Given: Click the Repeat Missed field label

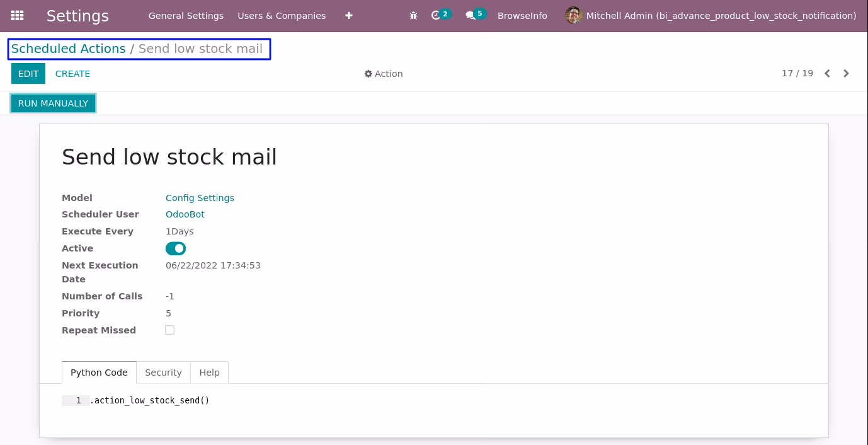Looking at the screenshot, I should (x=99, y=330).
